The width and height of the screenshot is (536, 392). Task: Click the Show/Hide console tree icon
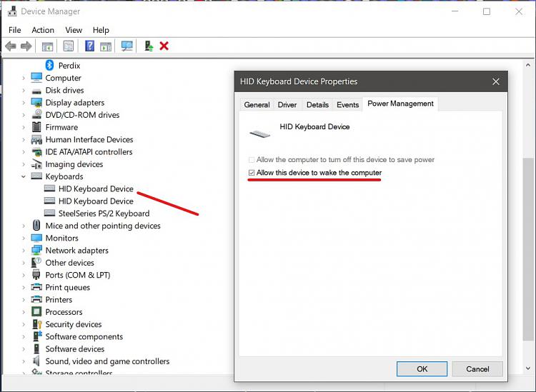click(47, 46)
